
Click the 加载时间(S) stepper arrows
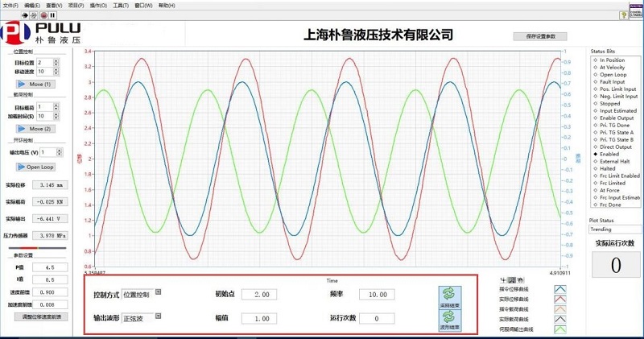56,116
